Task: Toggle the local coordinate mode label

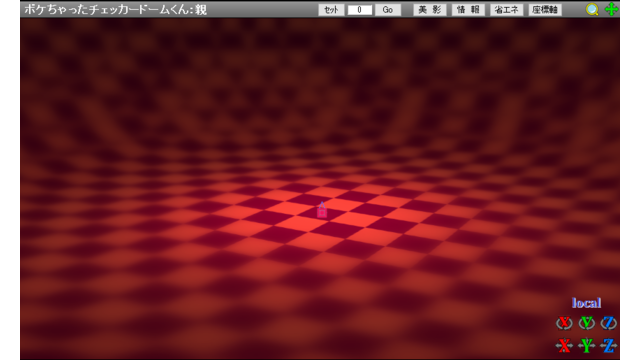Action: pos(586,303)
